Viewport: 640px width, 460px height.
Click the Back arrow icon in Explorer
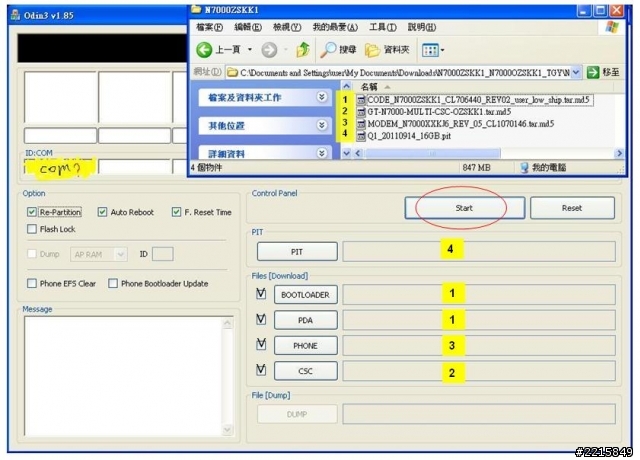point(204,50)
